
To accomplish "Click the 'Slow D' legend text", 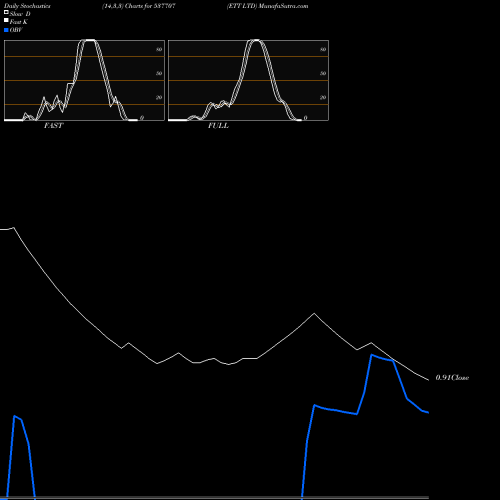I will 20,14.
